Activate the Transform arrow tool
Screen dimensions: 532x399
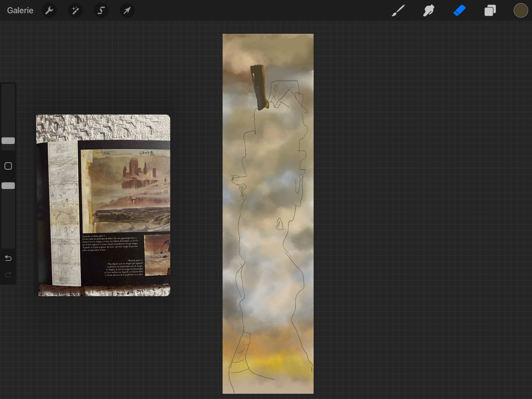coord(127,10)
